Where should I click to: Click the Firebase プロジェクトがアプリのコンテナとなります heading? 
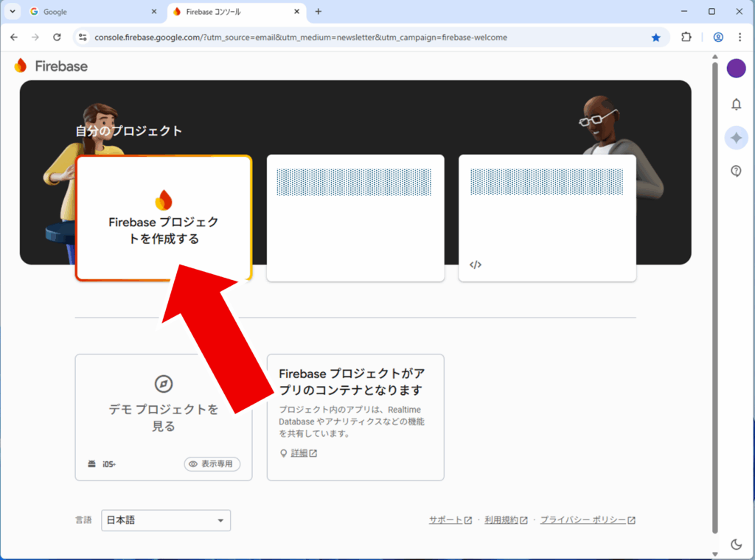[352, 382]
